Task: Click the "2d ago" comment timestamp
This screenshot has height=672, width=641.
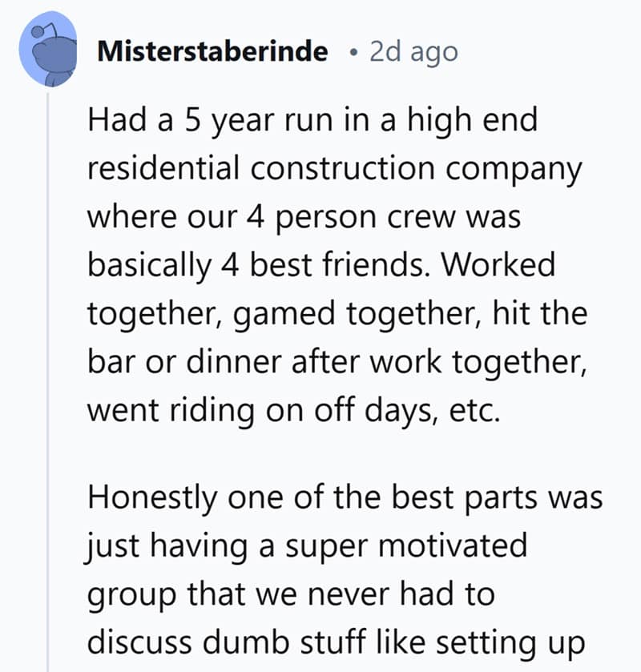Action: (x=413, y=52)
